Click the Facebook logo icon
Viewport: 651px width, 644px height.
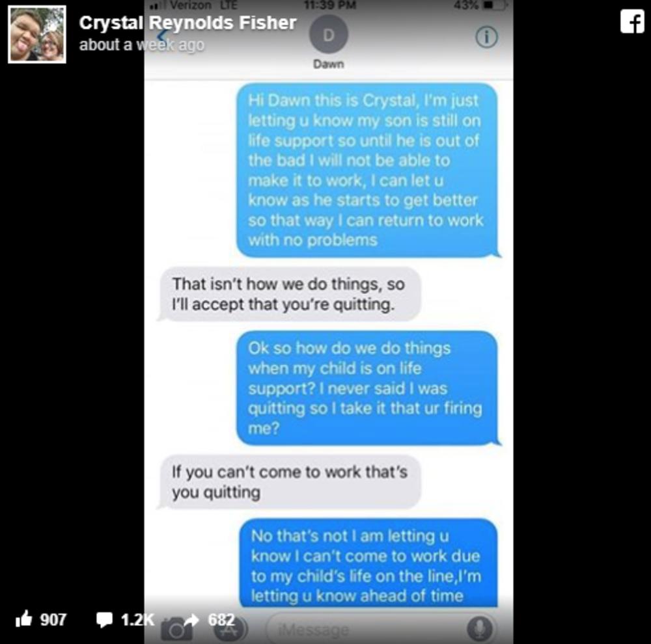click(632, 21)
